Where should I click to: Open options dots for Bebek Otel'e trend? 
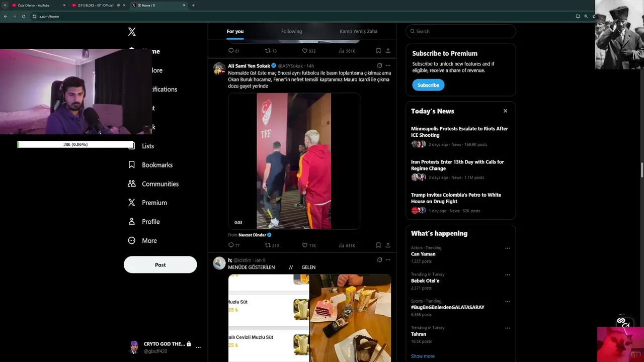point(507,275)
